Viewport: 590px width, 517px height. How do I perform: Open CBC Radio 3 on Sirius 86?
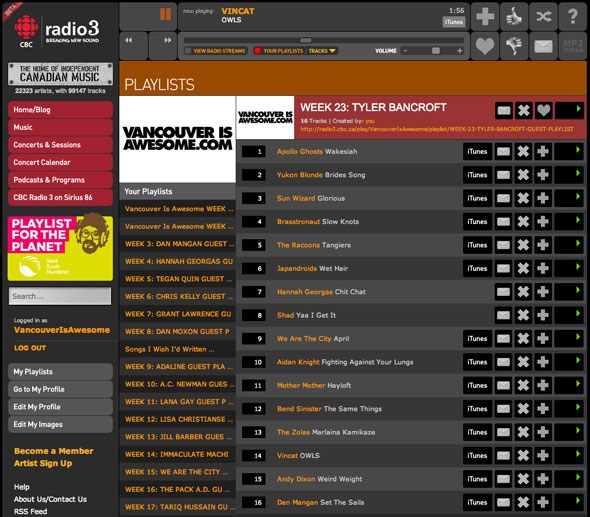[x=60, y=197]
